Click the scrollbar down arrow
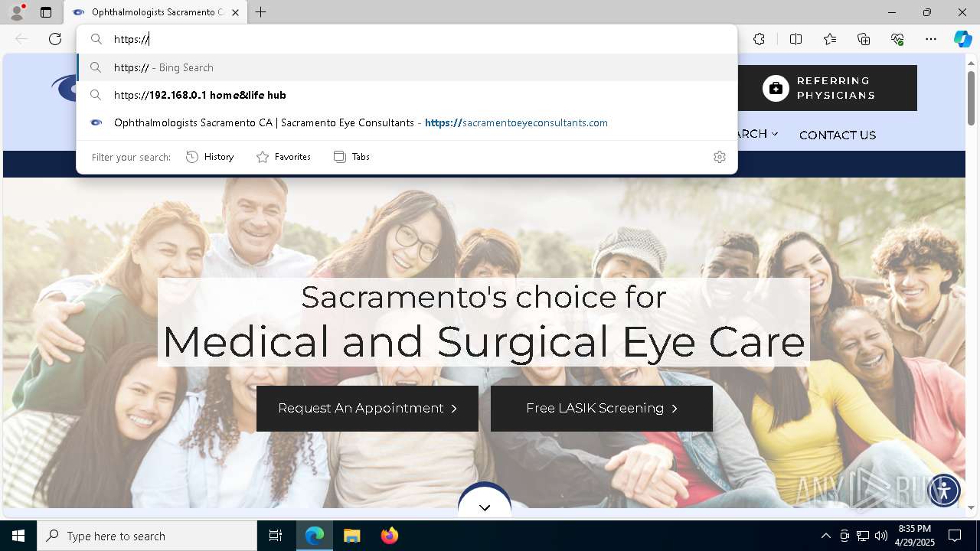Viewport: 980px width, 551px height. [971, 507]
